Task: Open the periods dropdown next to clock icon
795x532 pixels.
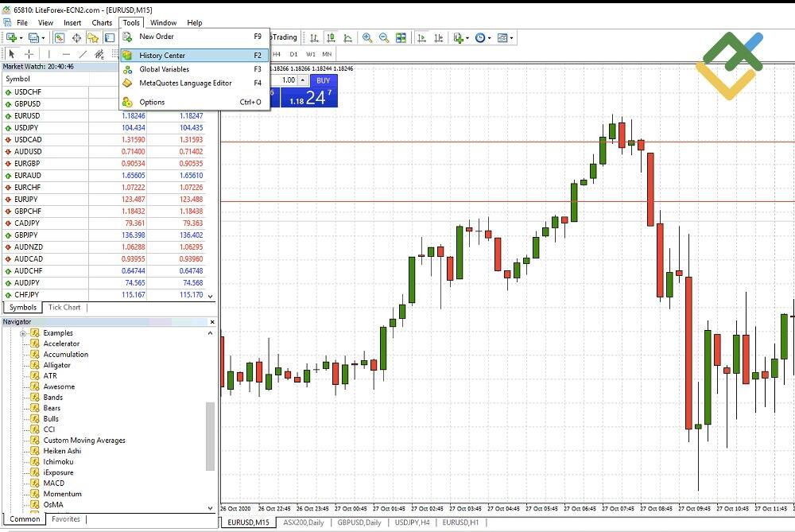Action: 491,37
